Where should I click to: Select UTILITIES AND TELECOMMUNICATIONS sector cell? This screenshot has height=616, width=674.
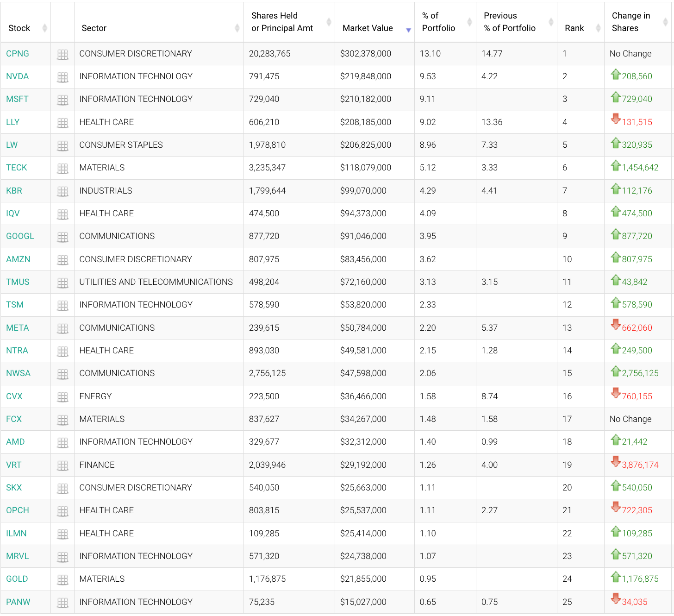(156, 282)
